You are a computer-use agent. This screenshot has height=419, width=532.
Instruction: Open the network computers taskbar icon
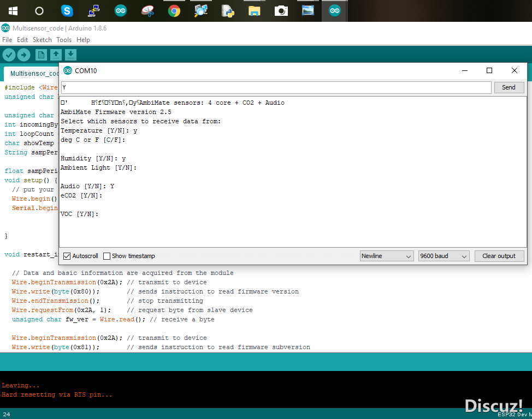pyautogui.click(x=93, y=11)
